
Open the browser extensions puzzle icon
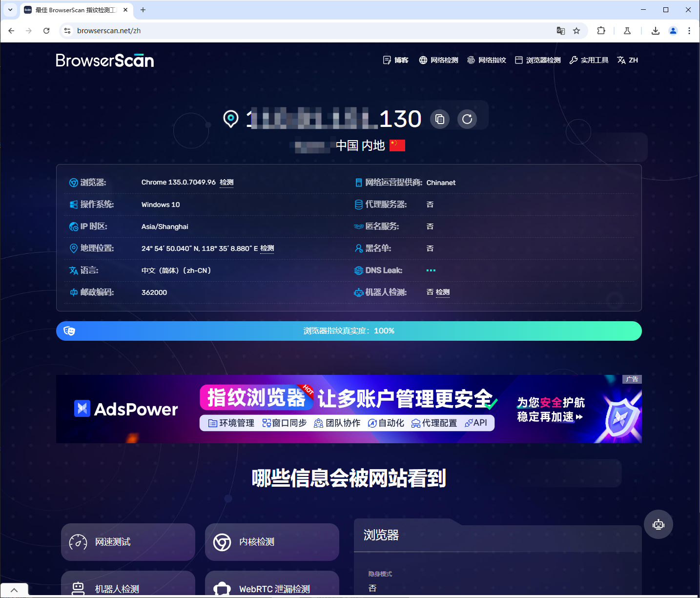[x=601, y=31]
